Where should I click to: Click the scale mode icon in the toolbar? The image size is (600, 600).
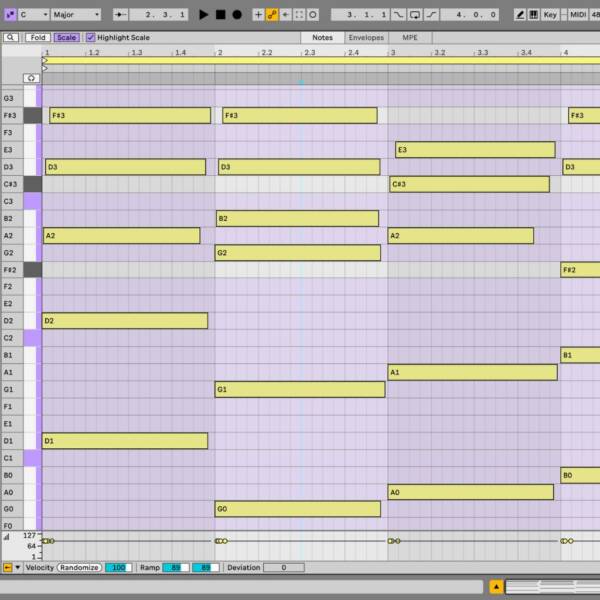pyautogui.click(x=10, y=15)
